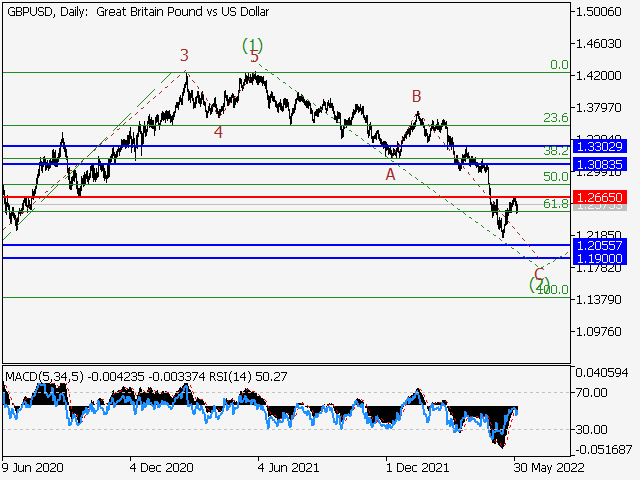Viewport: 640px width, 480px height.
Task: Click the wave label '4' below the dip
Action: [218, 132]
